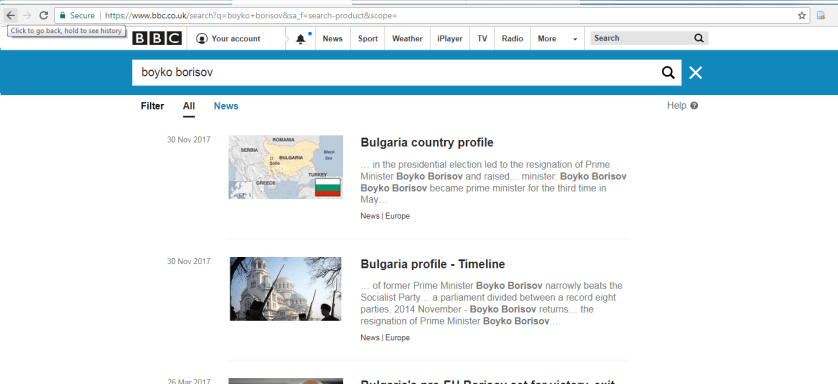Click Europe tag under Bulgaria country profile

[x=398, y=216]
